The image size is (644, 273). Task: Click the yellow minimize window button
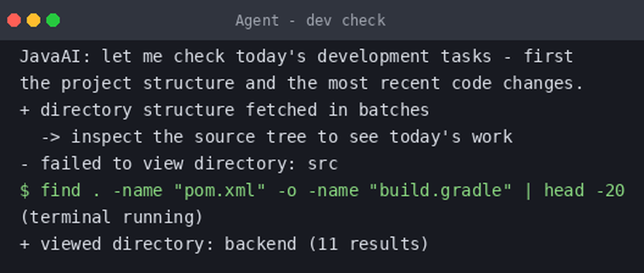tap(34, 20)
